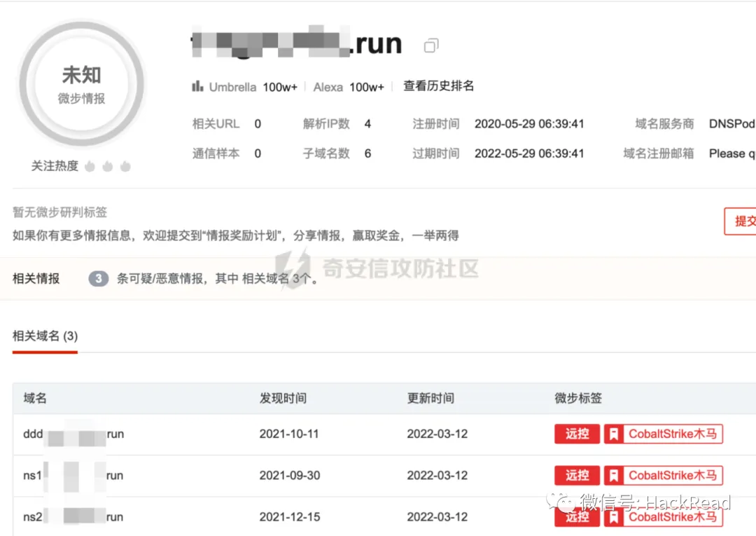This screenshot has height=536, width=756.
Task: Switch to the 相关域名 (3) tab
Action: (44, 336)
